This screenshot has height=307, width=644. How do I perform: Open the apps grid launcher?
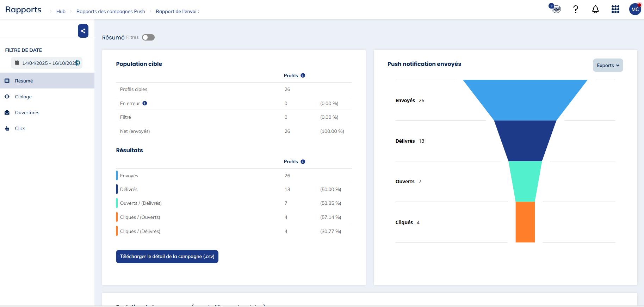coord(615,10)
